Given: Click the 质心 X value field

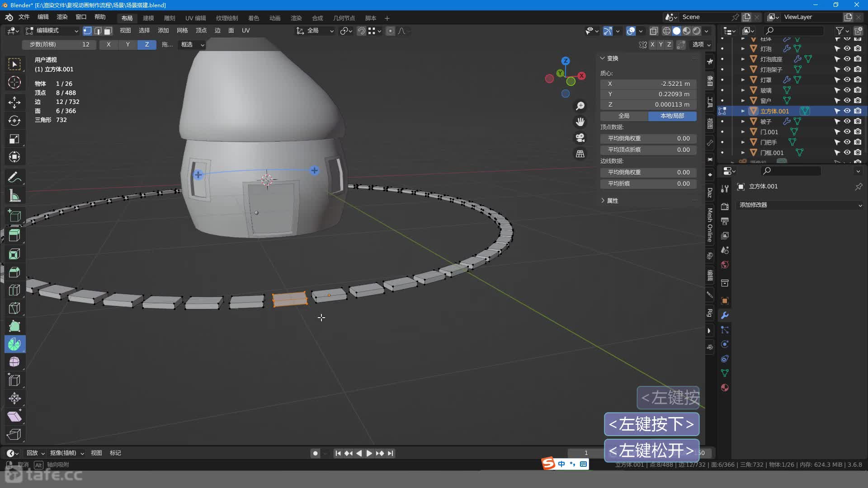Looking at the screenshot, I should (648, 84).
